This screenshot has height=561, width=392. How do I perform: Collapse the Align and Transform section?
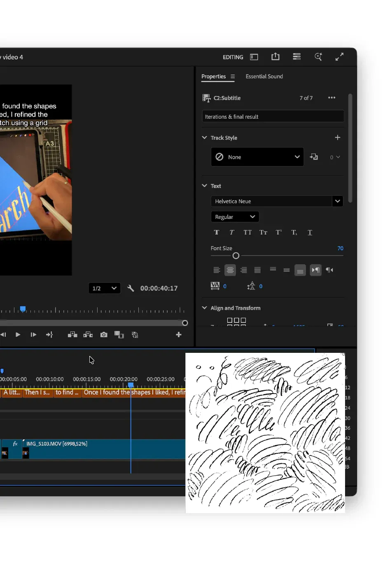point(204,308)
